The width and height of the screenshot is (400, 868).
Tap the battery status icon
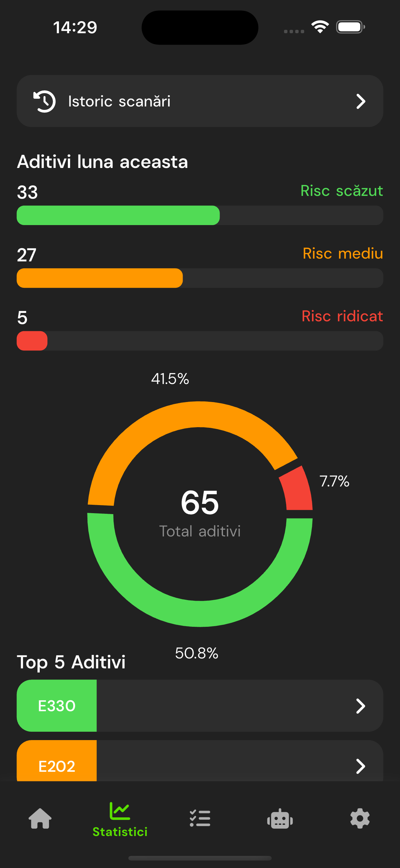(x=350, y=27)
